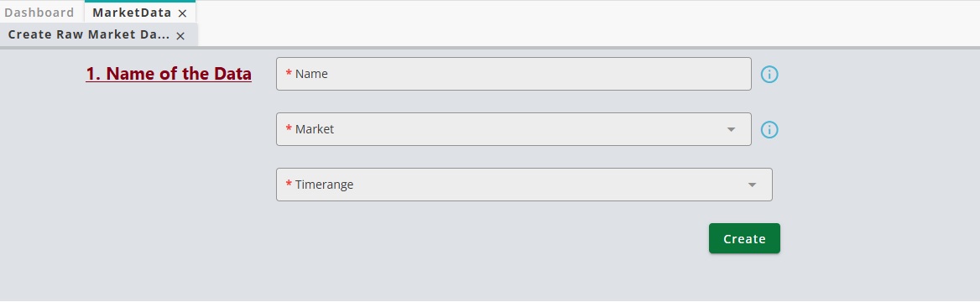Click the '1. Name of the Data' heading
980x302 pixels.
click(169, 74)
